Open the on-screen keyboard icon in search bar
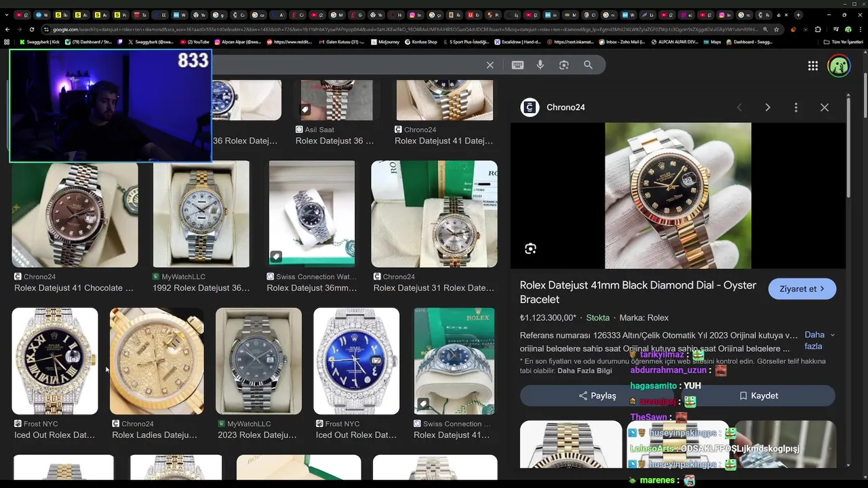The width and height of the screenshot is (868, 488). (517, 65)
